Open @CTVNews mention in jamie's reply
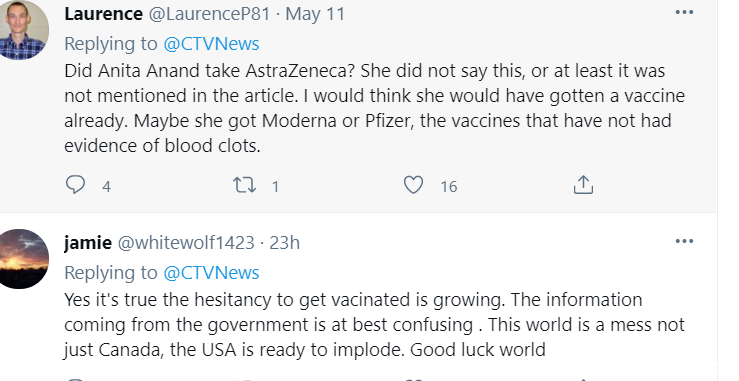 click(x=211, y=273)
